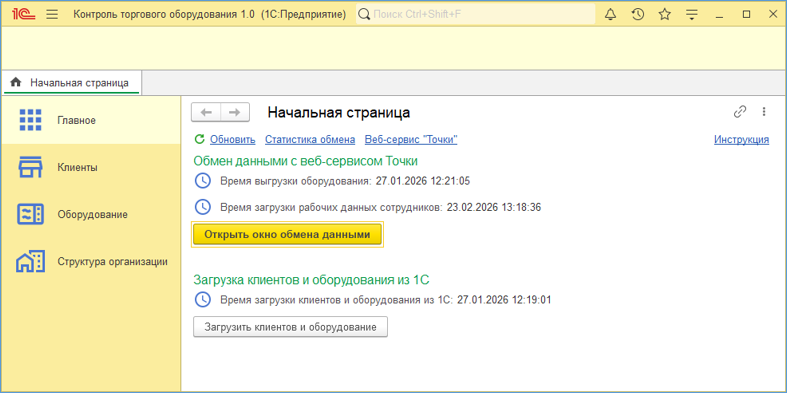Switch to Начальная страница tab
The height and width of the screenshot is (393, 787).
pyautogui.click(x=72, y=82)
